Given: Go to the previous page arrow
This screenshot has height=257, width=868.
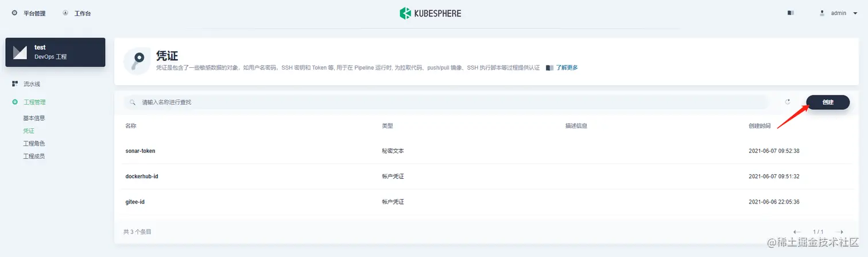Looking at the screenshot, I should (x=797, y=232).
